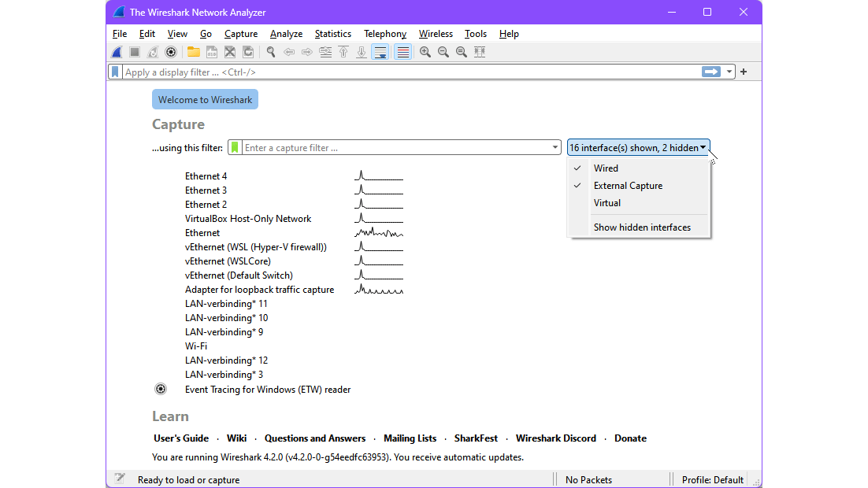The height and width of the screenshot is (488, 868).
Task: Select the Wi-Fi interface in list
Action: pos(196,346)
